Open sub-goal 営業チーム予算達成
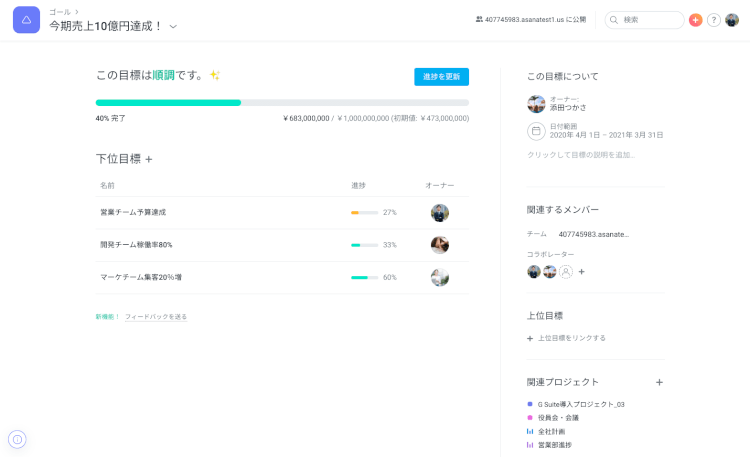Screen dimensions: 750x457 133,212
